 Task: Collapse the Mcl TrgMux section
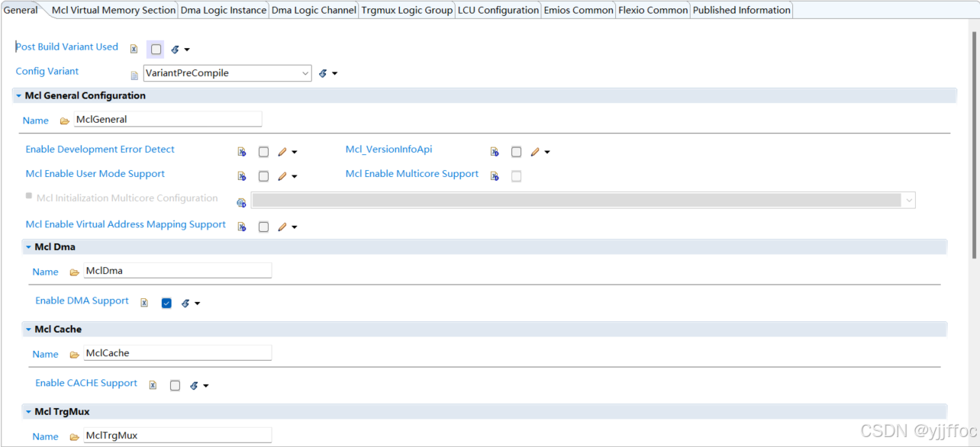coord(28,412)
